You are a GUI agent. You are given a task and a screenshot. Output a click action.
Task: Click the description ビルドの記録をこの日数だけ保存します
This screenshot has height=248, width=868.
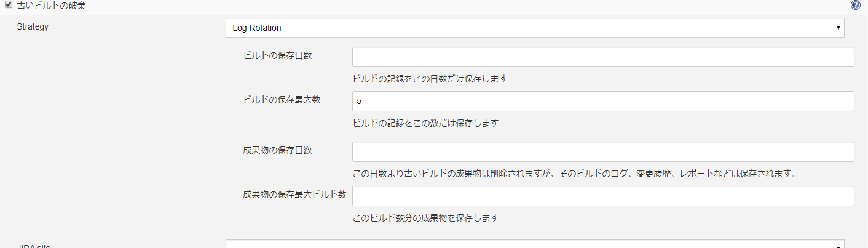point(429,79)
